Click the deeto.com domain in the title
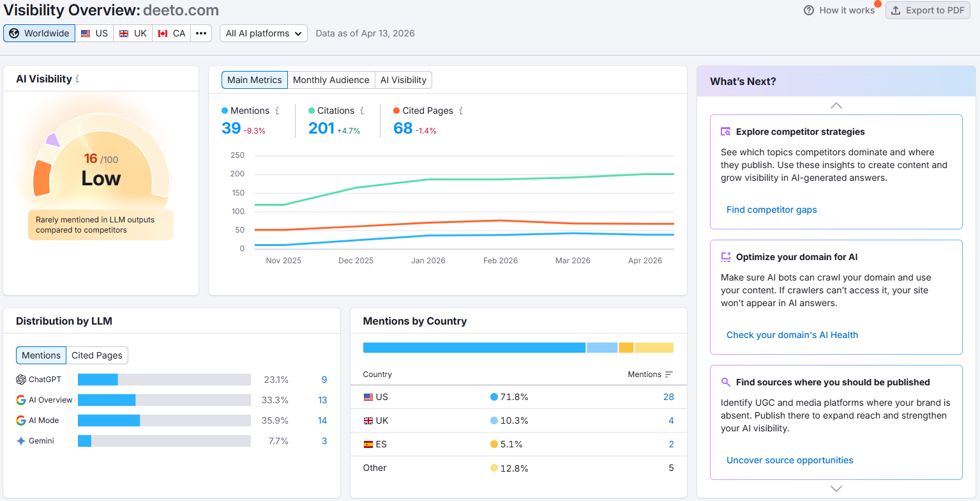Image resolution: width=980 pixels, height=501 pixels. click(181, 10)
